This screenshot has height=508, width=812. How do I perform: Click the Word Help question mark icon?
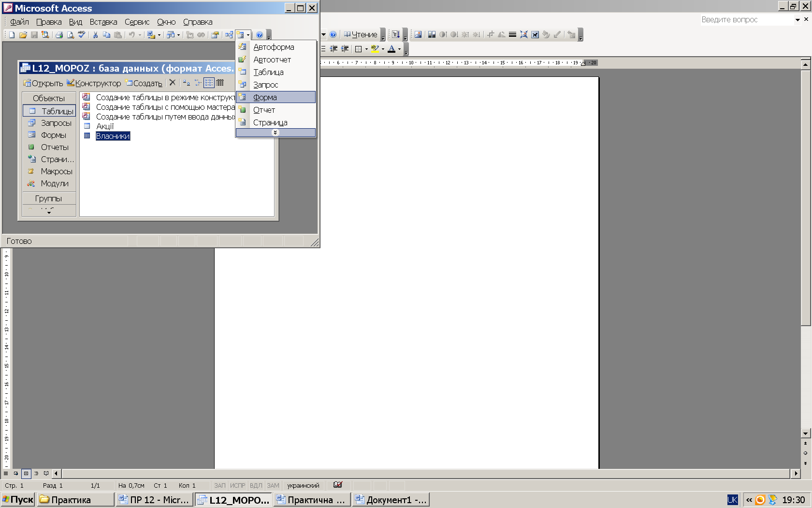(x=333, y=34)
